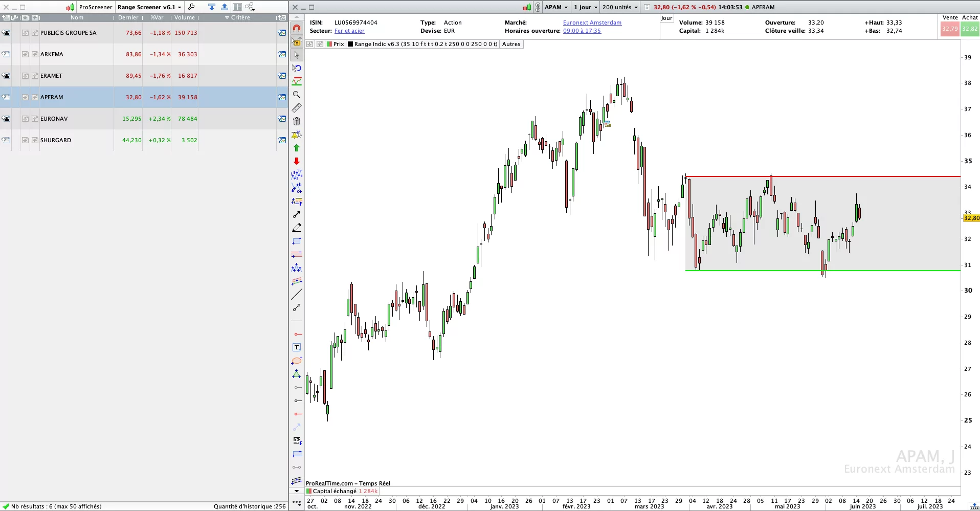Open the chart icon for EURONAV row
This screenshot has height=511, width=980.
point(282,119)
